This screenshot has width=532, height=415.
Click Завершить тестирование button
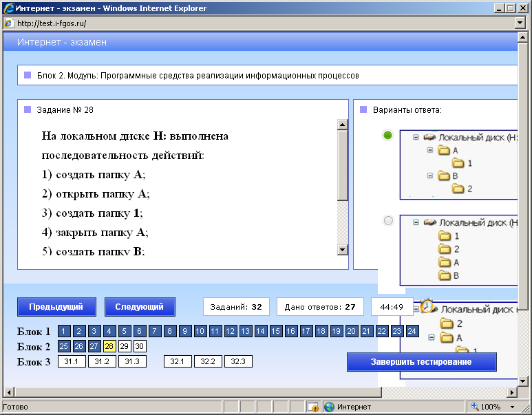tap(421, 362)
